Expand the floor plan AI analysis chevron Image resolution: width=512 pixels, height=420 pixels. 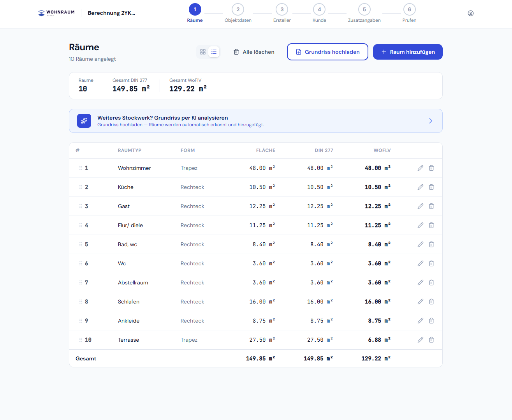tap(430, 121)
